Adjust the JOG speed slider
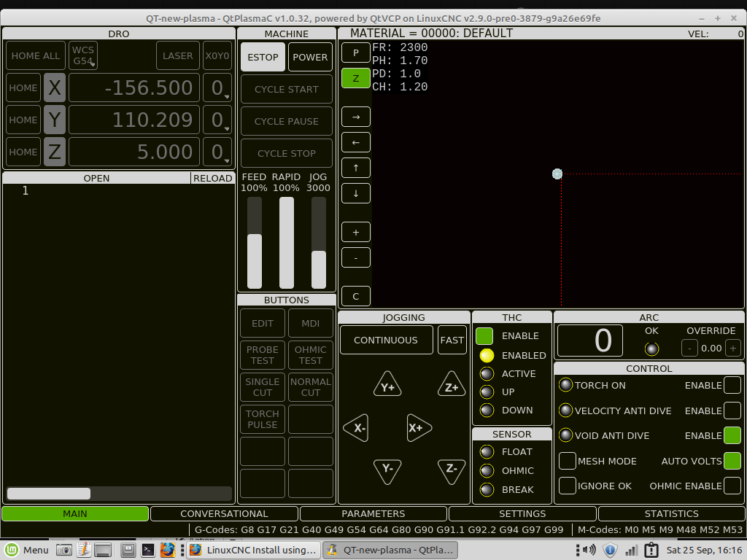Image resolution: width=747 pixels, height=560 pixels. [x=318, y=243]
